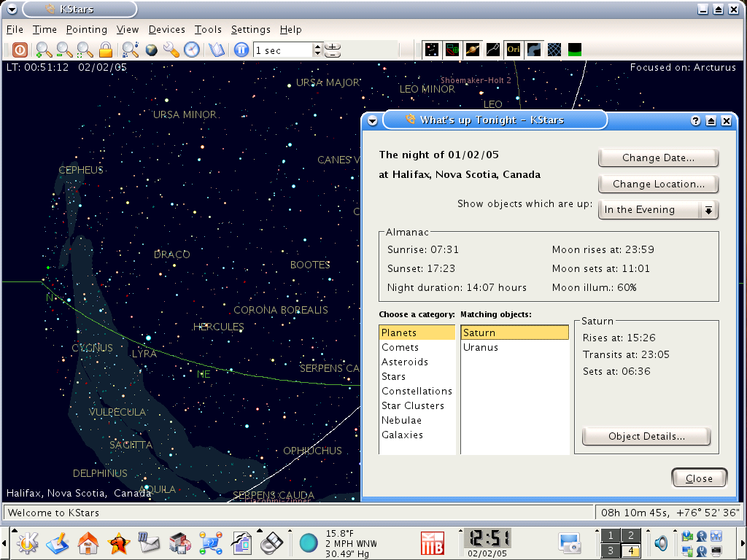Image resolution: width=747 pixels, height=560 pixels.
Task: Click the Change Date button
Action: [x=658, y=157]
